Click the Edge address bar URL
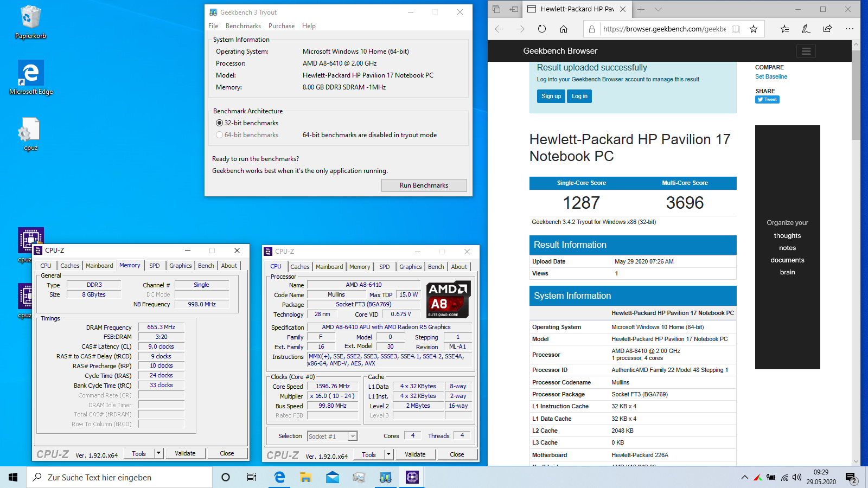The image size is (868, 488). 665,29
